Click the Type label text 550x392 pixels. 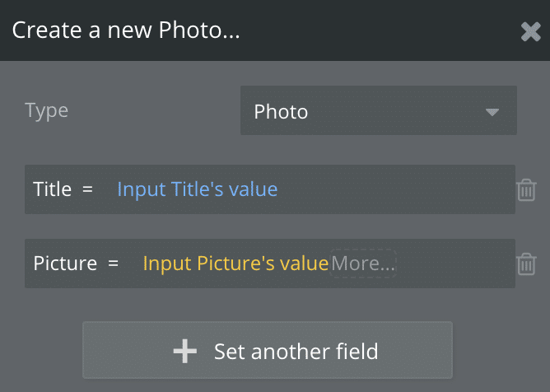[x=46, y=110]
